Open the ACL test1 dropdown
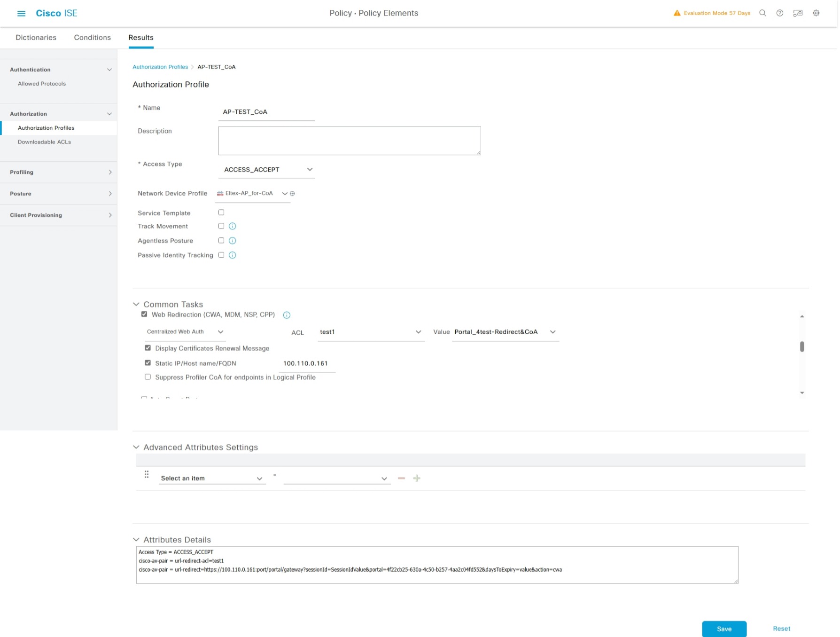 pyautogui.click(x=371, y=332)
